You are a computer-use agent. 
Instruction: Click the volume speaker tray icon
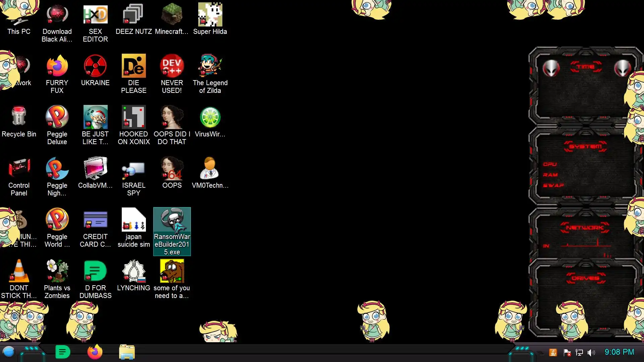[x=591, y=353]
